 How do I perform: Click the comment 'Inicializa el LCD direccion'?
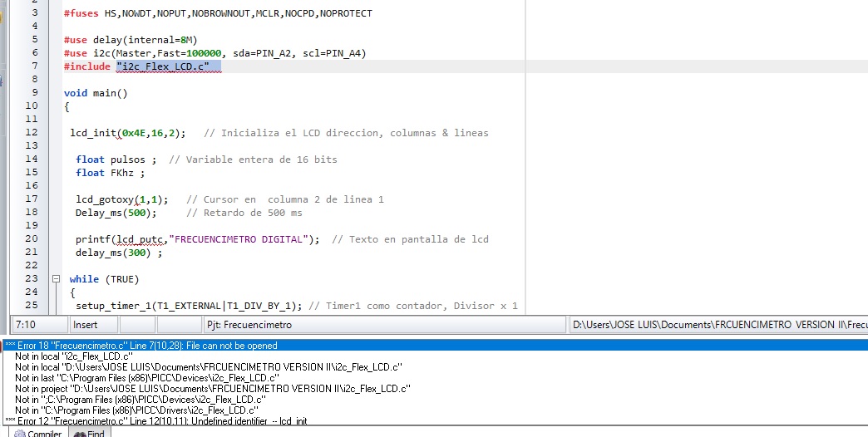tap(346, 133)
